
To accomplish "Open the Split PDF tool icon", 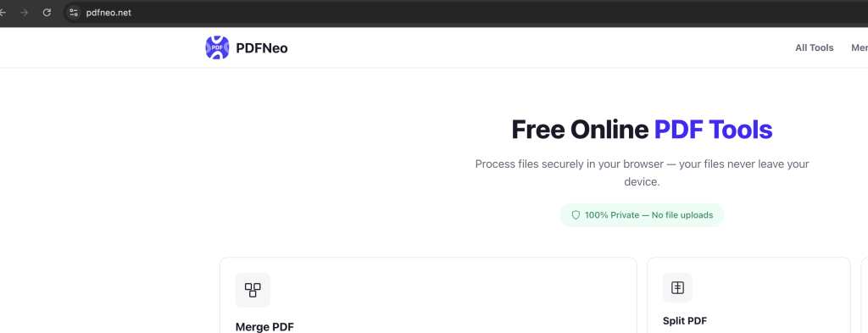I will coord(677,287).
